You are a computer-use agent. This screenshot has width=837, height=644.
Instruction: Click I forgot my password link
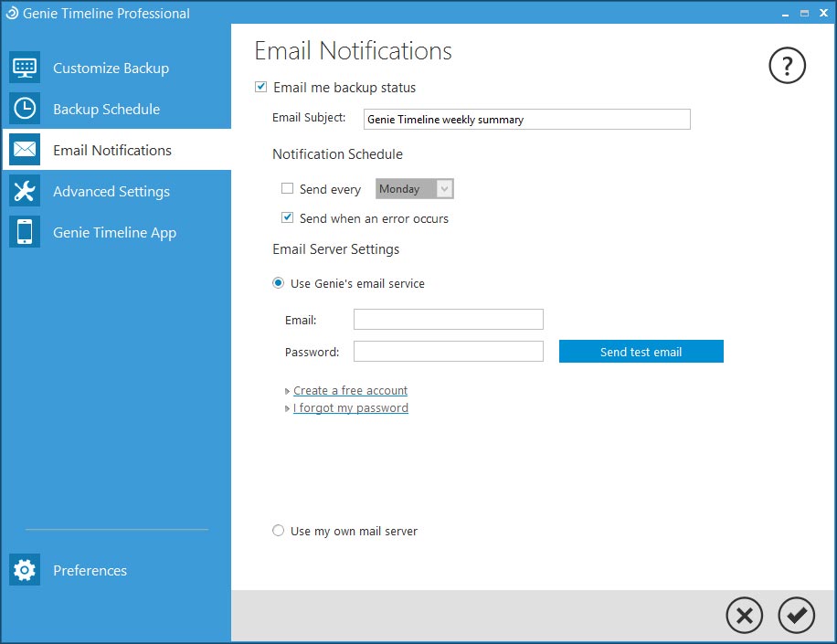(x=351, y=408)
